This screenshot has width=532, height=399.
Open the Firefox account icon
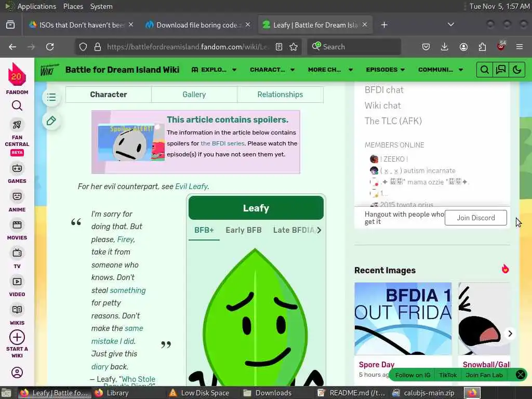(x=463, y=47)
